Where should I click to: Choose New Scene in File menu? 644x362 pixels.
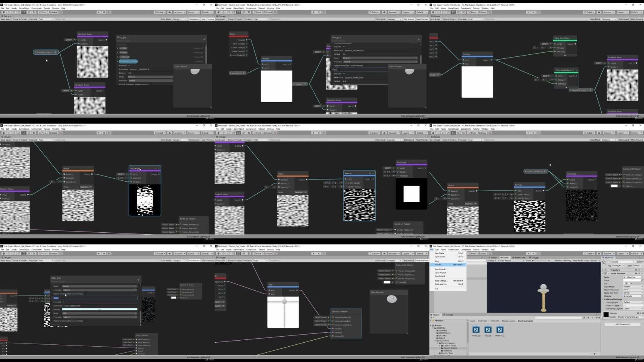coord(448,253)
